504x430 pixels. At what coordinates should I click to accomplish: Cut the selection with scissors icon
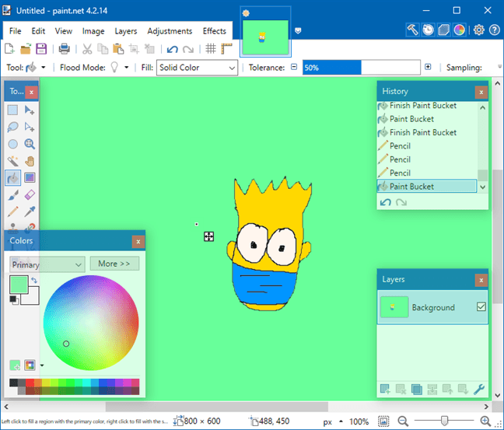coord(87,49)
